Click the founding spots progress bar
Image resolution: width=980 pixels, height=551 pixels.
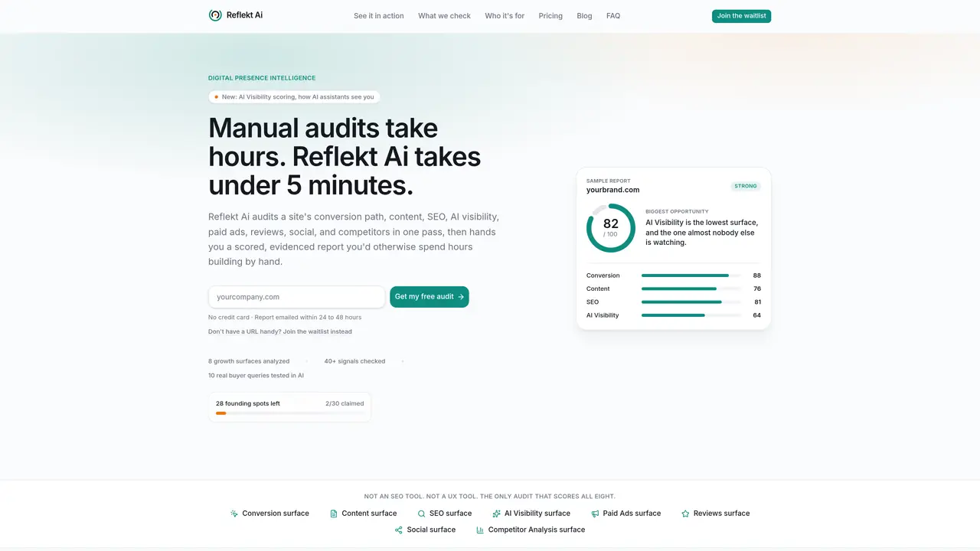[x=290, y=413]
